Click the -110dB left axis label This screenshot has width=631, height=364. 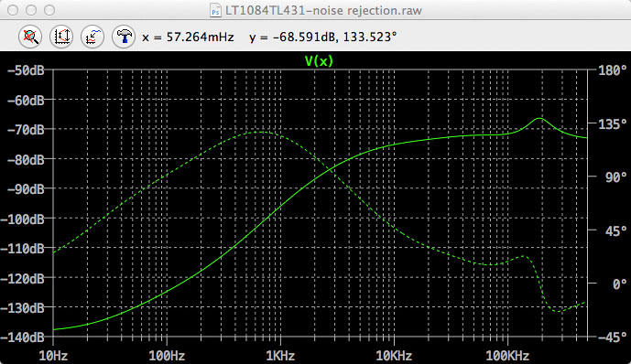[23, 249]
